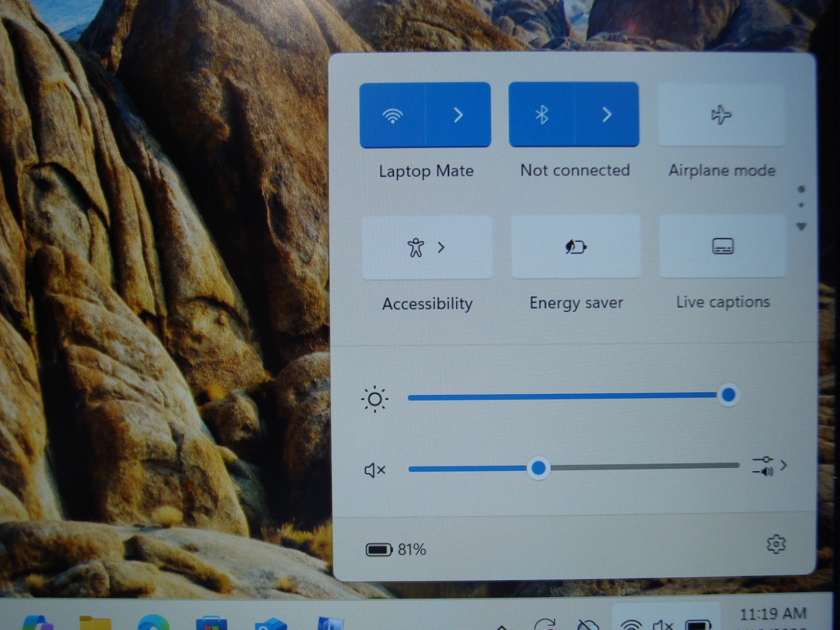Open Outlook from the taskbar
840x630 pixels.
(x=271, y=624)
